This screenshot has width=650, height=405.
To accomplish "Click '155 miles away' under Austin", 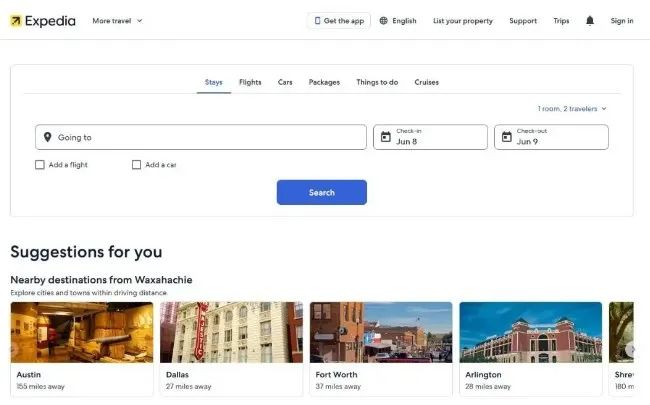I will click(x=41, y=386).
